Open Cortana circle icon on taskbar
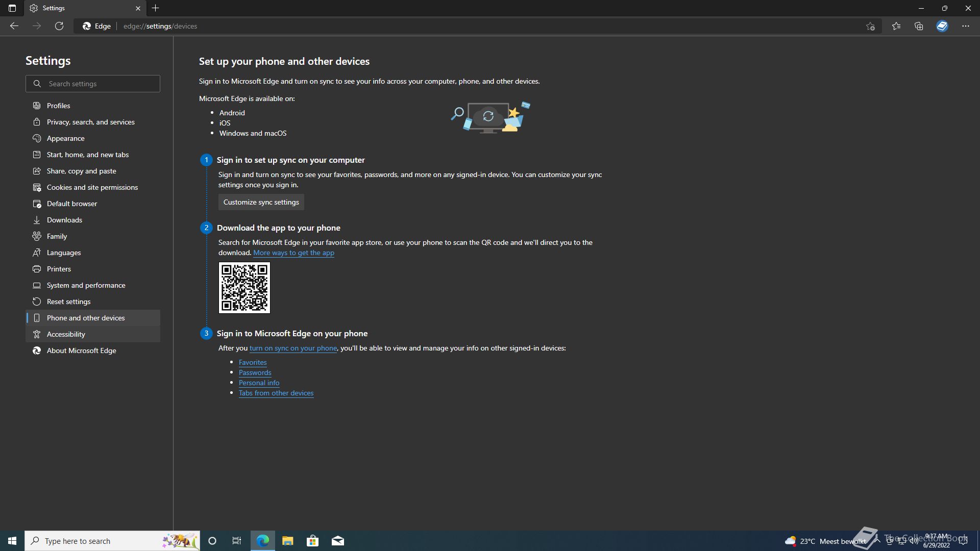The image size is (980, 551). tap(212, 541)
